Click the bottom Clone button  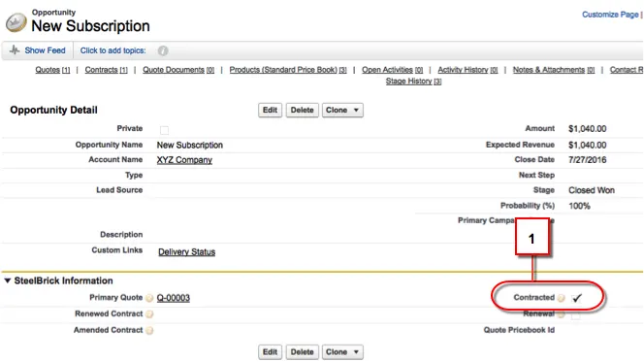342,352
